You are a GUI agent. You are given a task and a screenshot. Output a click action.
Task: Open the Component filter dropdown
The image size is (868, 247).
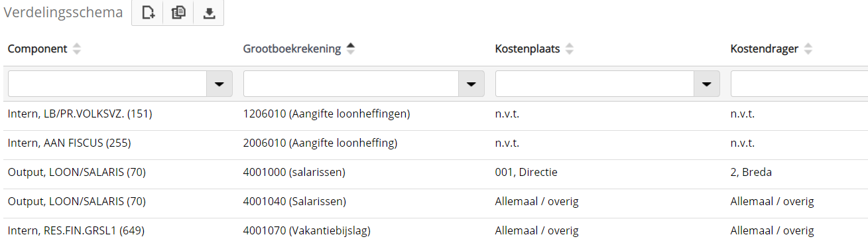point(219,84)
